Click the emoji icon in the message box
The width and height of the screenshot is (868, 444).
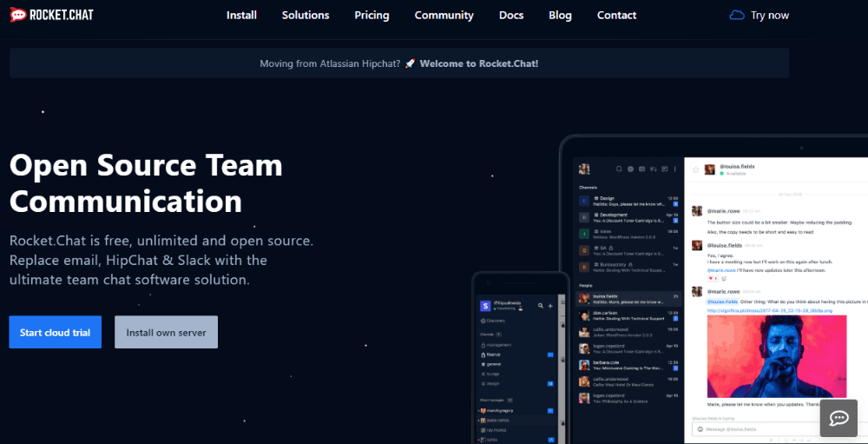pos(700,429)
